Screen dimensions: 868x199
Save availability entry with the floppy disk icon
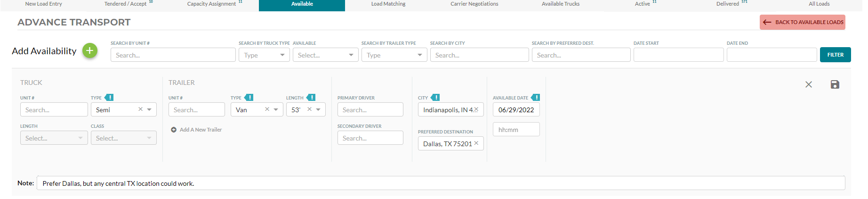click(x=835, y=84)
